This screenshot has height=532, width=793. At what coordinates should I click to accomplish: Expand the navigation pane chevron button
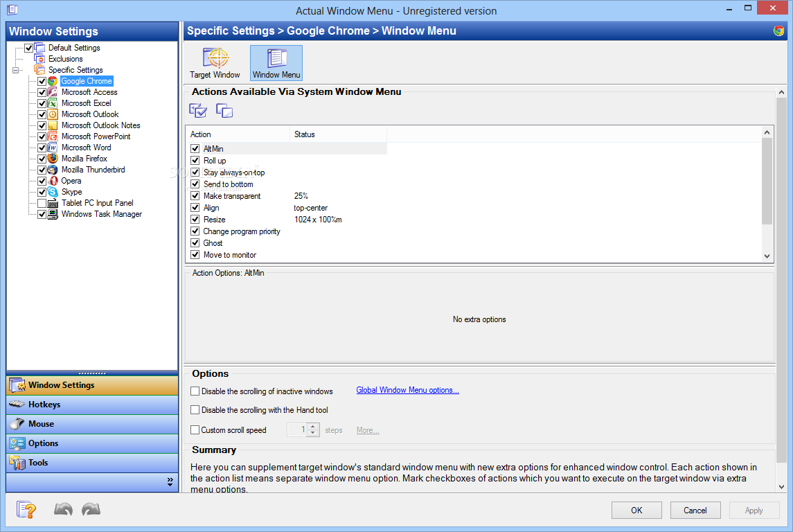coord(170,482)
